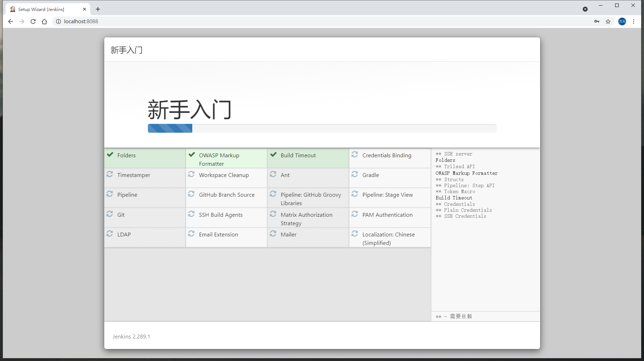
Task: Click the Folders plugin name
Action: tap(126, 155)
